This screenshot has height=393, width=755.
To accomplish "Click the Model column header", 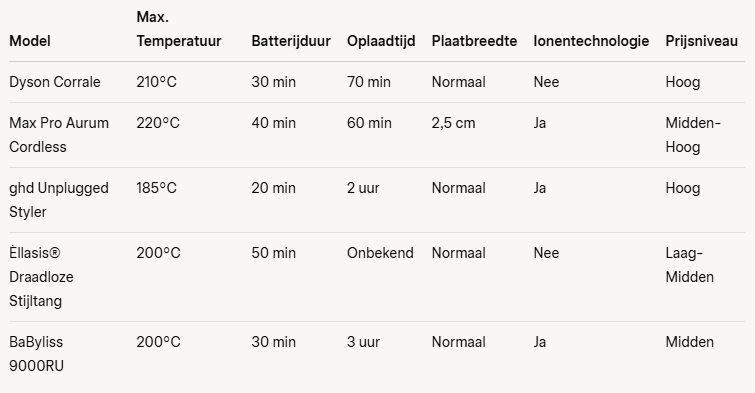I will pos(30,41).
